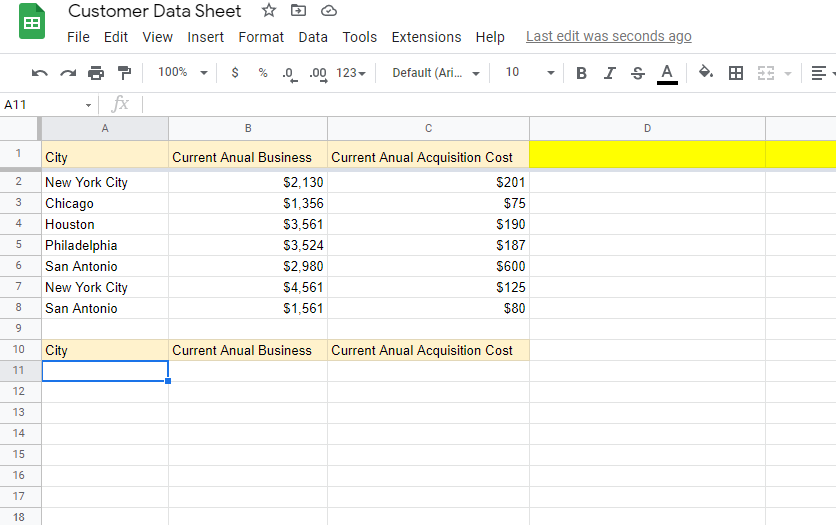Open the Insert menu
This screenshot has width=836, height=525.
pyautogui.click(x=206, y=37)
